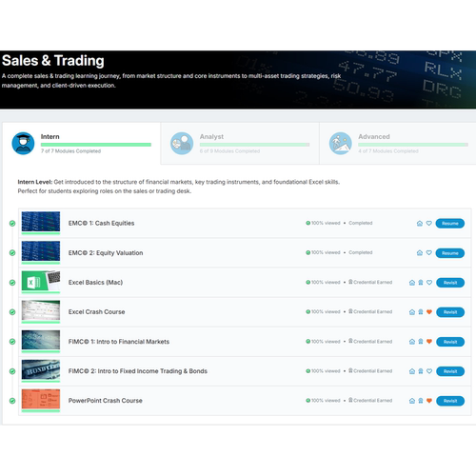Click the Intern modules progress bar
Viewport: 476px width, 476px height.
click(x=96, y=145)
